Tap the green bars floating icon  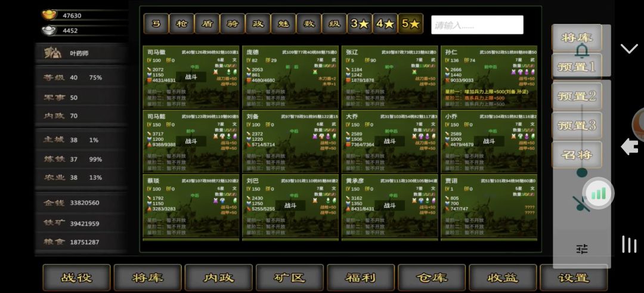click(x=599, y=193)
